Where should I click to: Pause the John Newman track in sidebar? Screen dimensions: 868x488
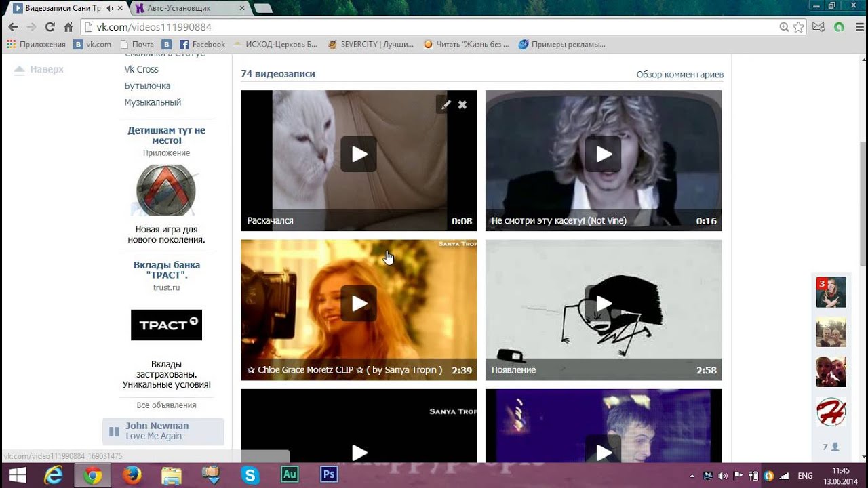(x=114, y=431)
